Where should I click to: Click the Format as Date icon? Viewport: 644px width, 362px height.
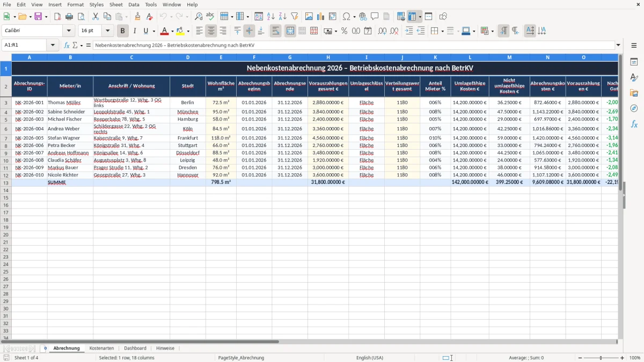pos(368,31)
